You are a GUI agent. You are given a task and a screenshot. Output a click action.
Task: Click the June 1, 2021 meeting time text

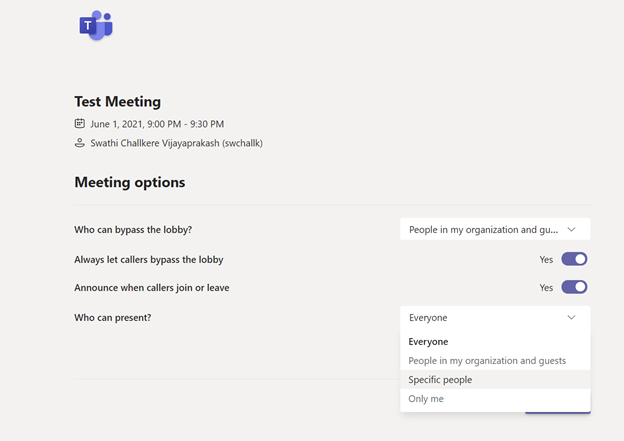point(157,124)
